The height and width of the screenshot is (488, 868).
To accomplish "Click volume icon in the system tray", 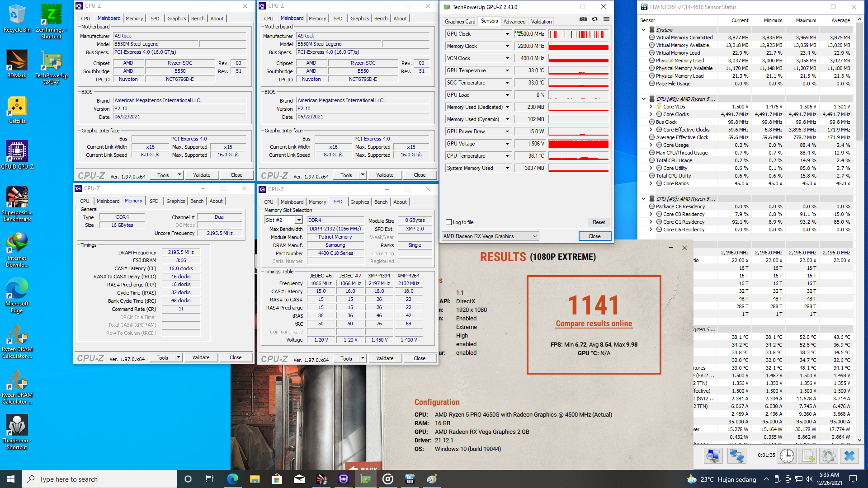I will pyautogui.click(x=809, y=479).
